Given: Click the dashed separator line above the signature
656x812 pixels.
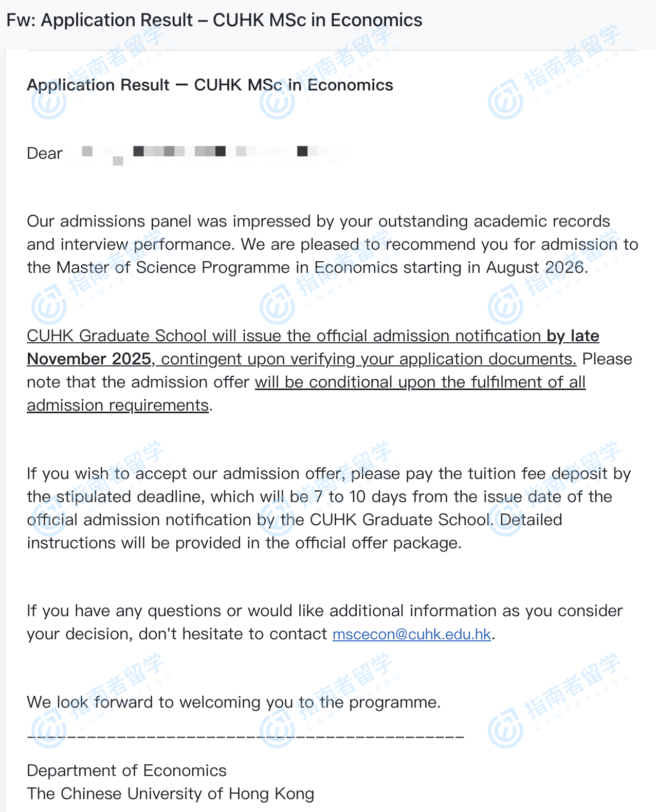Looking at the screenshot, I should click(245, 736).
